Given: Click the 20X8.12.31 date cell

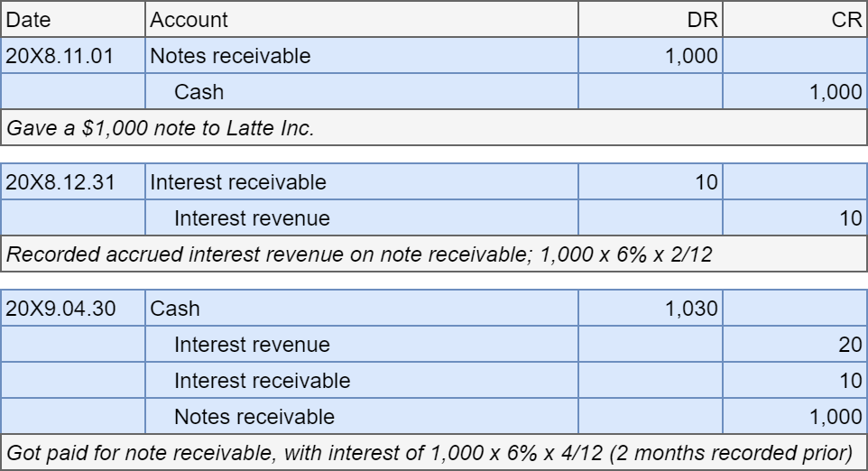Looking at the screenshot, I should (73, 181).
